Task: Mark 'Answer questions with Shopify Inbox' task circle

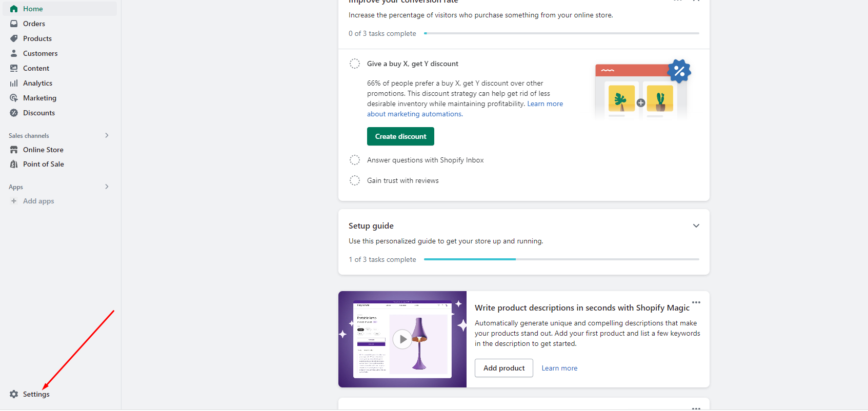Action: click(355, 160)
